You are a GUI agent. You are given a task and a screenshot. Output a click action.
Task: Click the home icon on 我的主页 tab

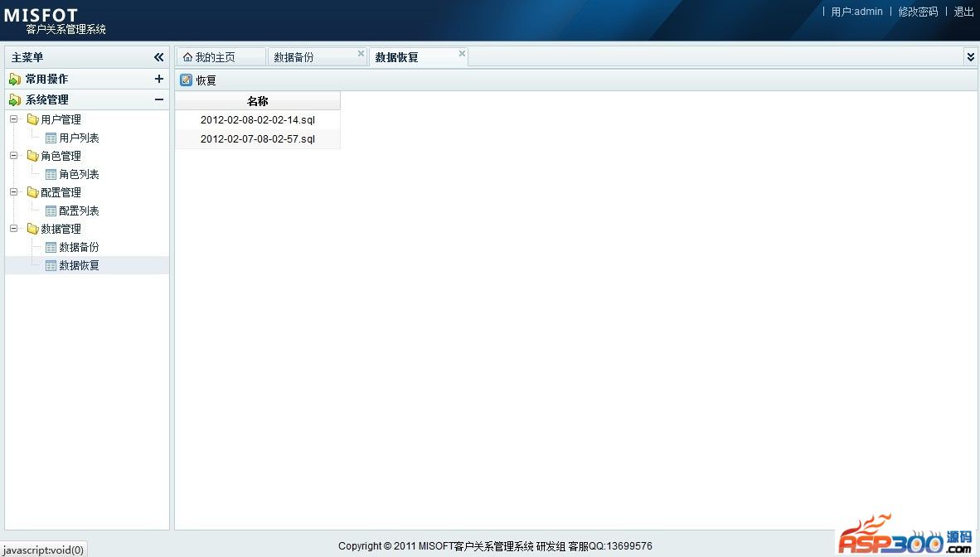187,57
